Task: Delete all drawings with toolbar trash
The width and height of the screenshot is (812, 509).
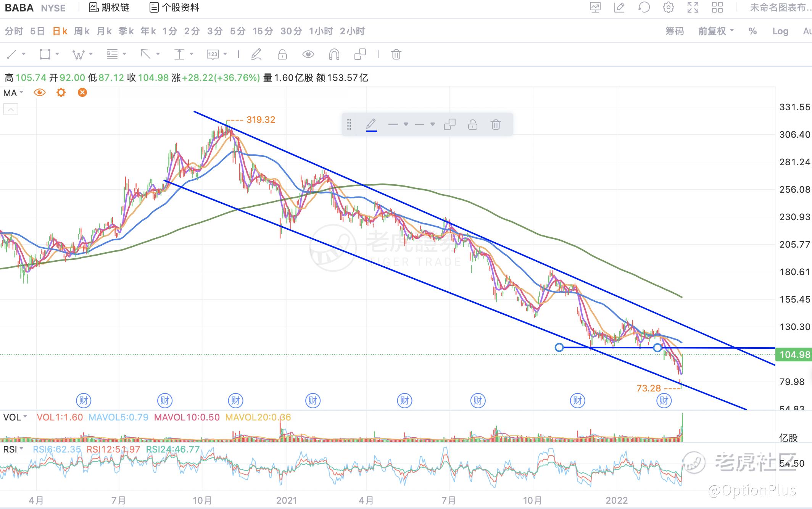Action: [396, 55]
